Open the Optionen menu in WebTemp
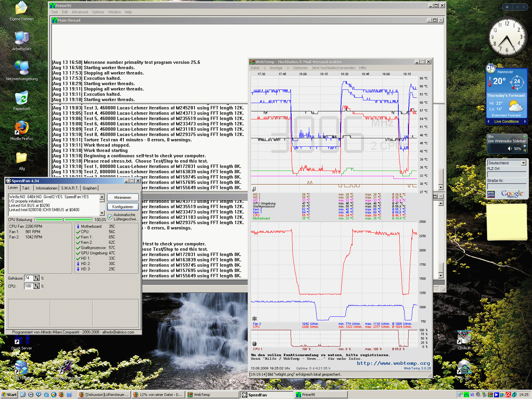The width and height of the screenshot is (532, 399). tap(300, 68)
